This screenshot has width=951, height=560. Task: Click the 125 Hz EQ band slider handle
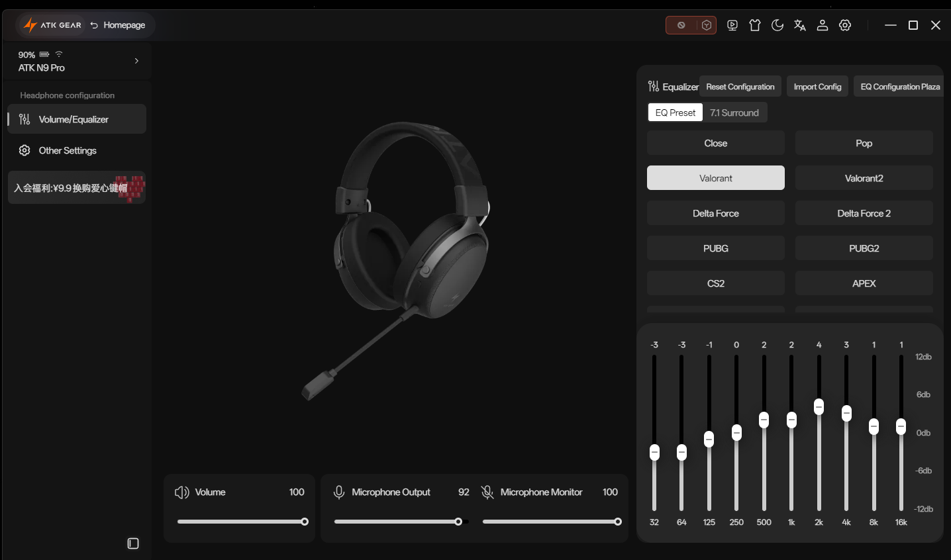coord(709,439)
